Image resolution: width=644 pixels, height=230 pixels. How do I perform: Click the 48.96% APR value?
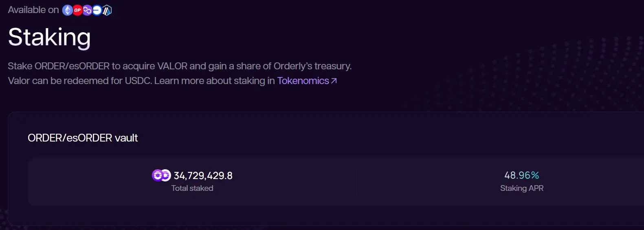(x=522, y=175)
